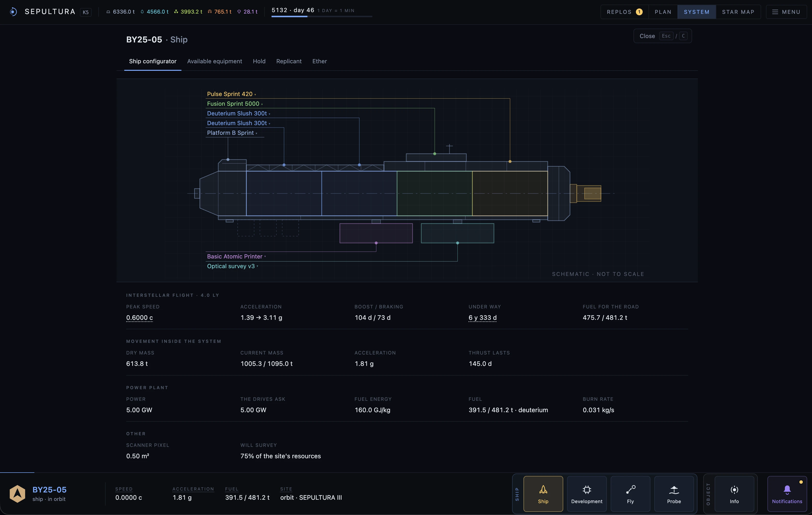
Task: Switch to the PLAN view
Action: [663, 12]
